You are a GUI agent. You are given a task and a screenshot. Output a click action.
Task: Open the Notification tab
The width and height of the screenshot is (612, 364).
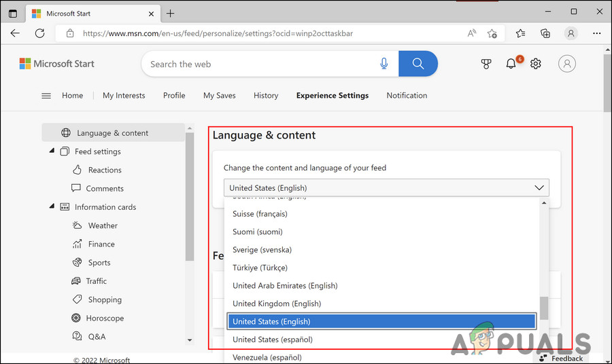pos(407,96)
